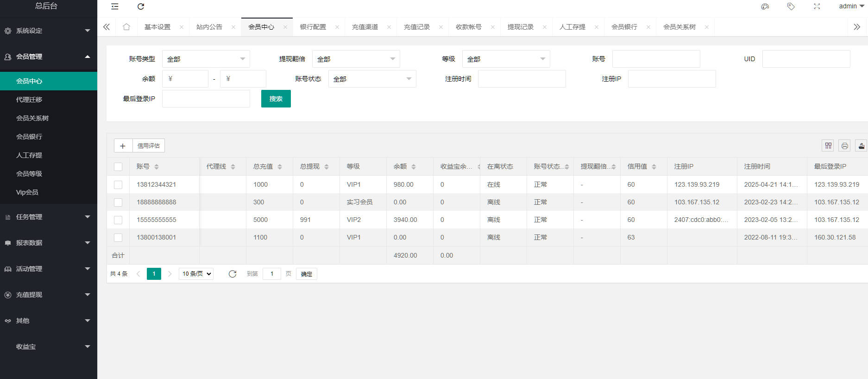Click the green 搜索 button
Viewport: 868px width, 379px height.
click(x=276, y=99)
